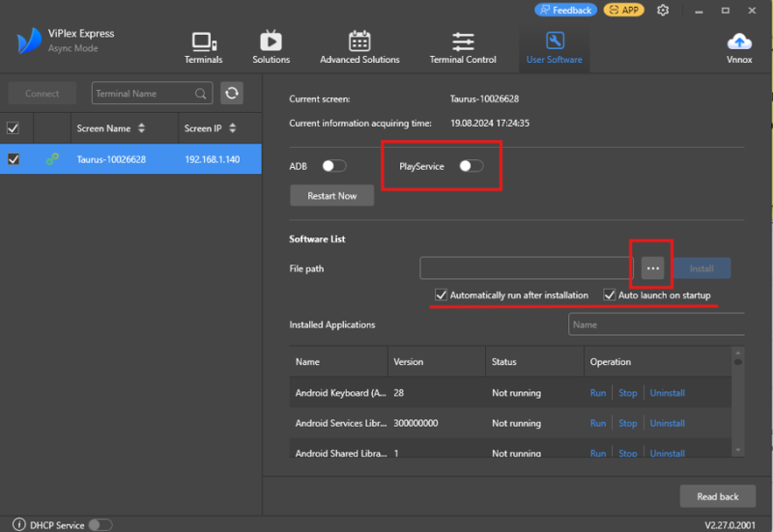The height and width of the screenshot is (532, 773).
Task: Open Advanced Solutions calendar icon
Action: point(359,42)
